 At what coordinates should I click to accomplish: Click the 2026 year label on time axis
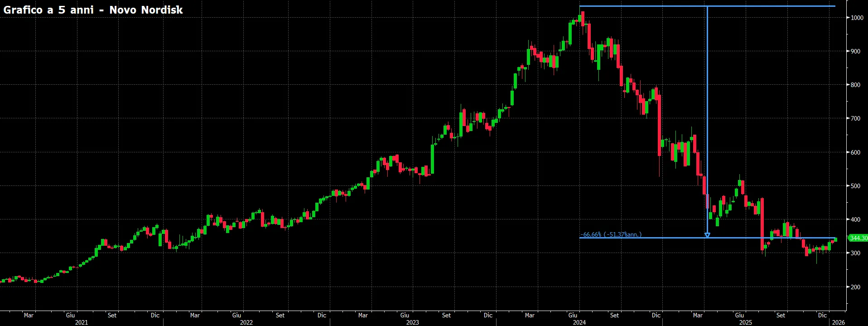(839, 322)
